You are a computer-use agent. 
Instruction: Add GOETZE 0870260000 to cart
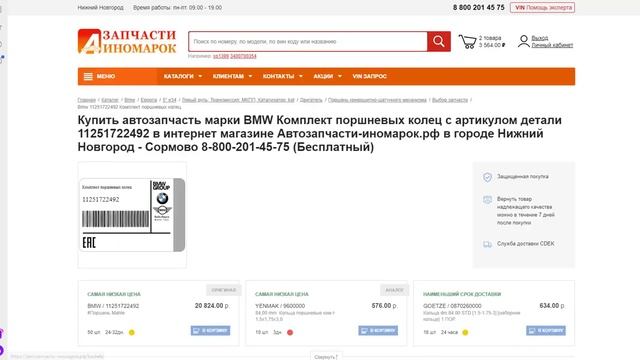546,330
